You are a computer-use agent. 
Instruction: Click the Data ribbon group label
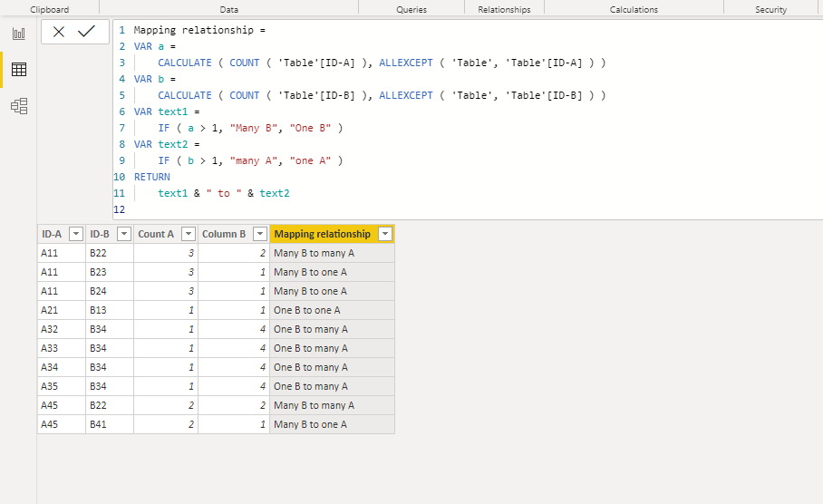pyautogui.click(x=228, y=9)
